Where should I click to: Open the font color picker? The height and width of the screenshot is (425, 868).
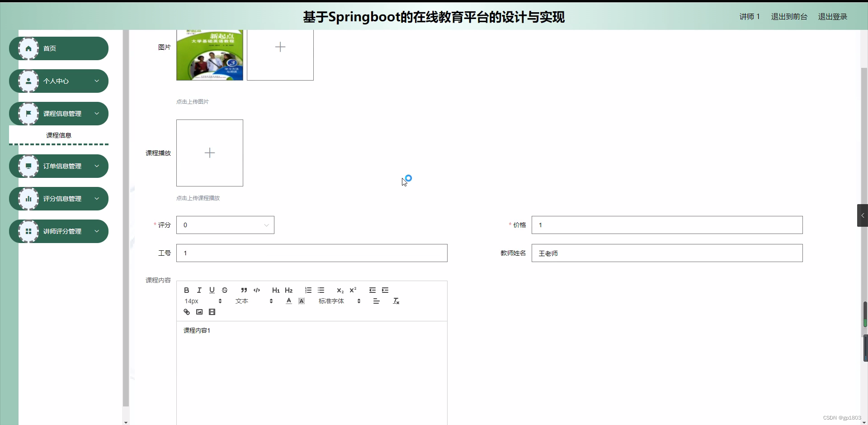coord(288,301)
